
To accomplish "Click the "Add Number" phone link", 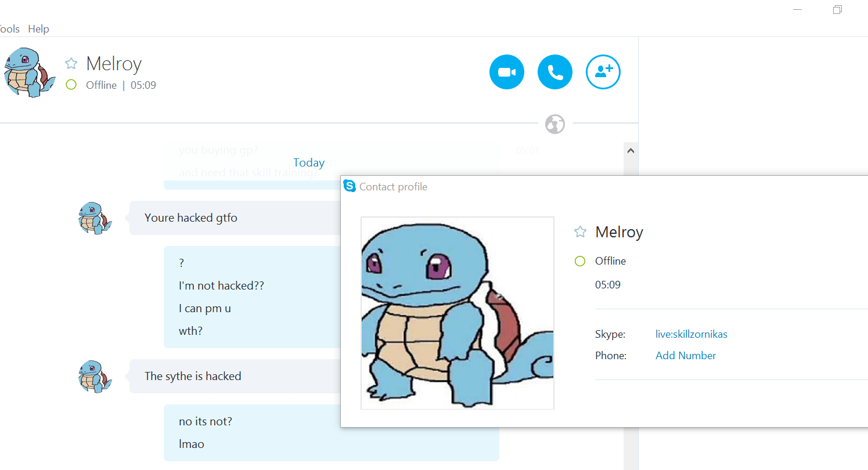I will (686, 356).
